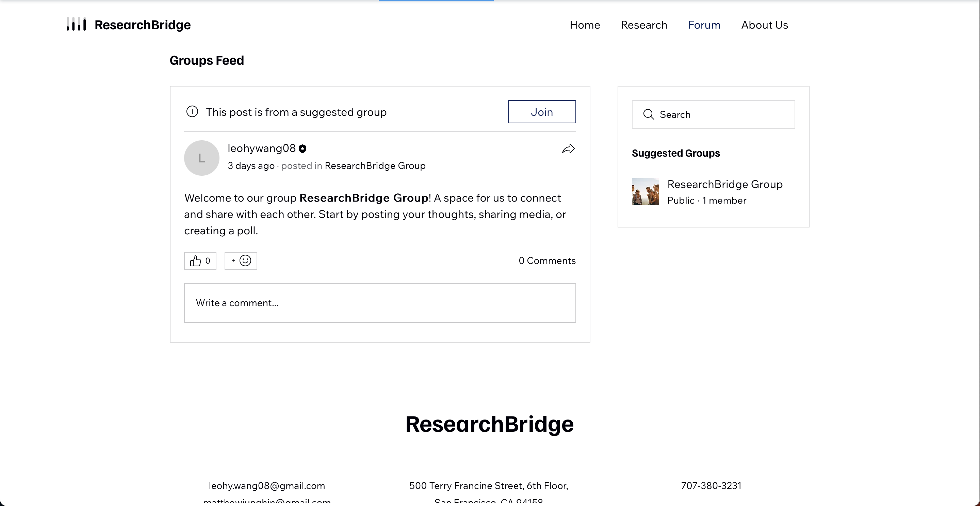This screenshot has height=506, width=980.
Task: Click the leohy.wang08@gmail.com footer email
Action: pos(267,486)
